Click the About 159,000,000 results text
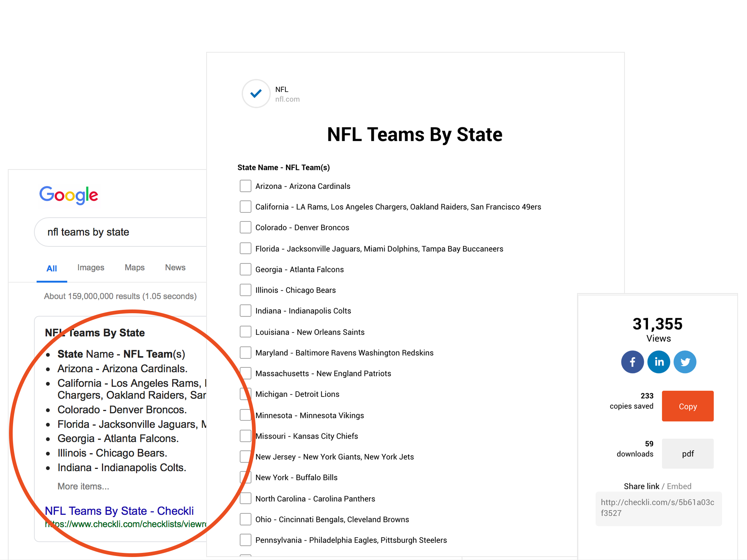This screenshot has height=560, width=747. [120, 296]
